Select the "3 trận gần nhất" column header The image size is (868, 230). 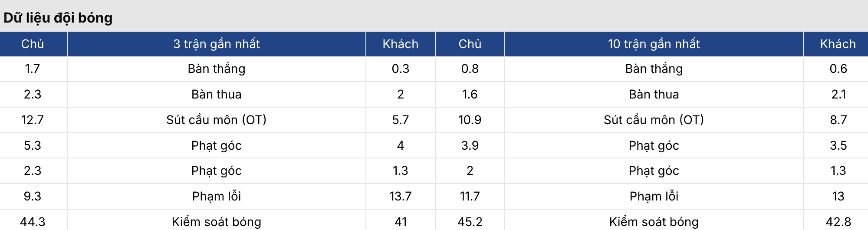tap(216, 44)
